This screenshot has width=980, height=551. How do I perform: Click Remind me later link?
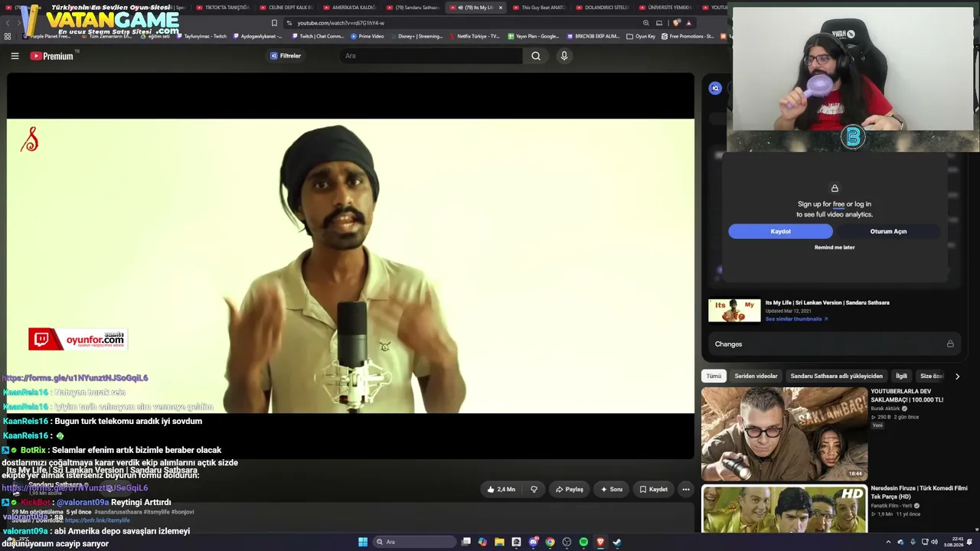[835, 247]
